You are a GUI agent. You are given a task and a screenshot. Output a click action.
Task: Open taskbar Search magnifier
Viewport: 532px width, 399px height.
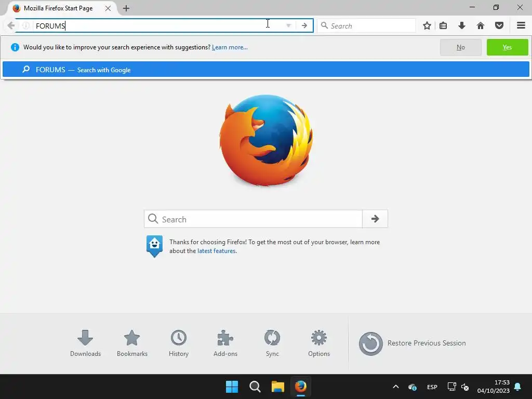[x=255, y=387]
